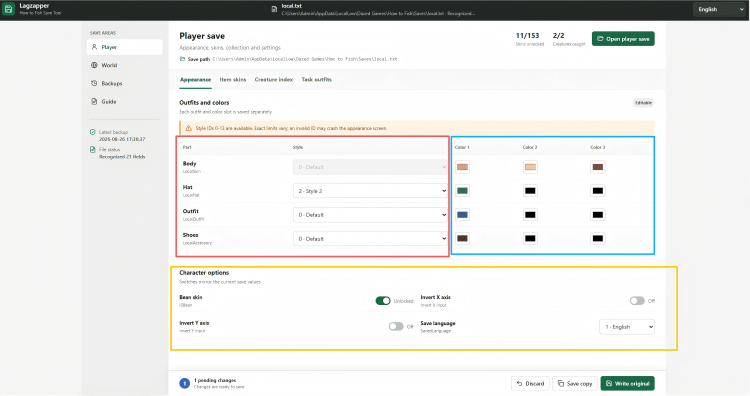Click the pending changes count badge
The width and height of the screenshot is (750, 396).
tap(185, 383)
